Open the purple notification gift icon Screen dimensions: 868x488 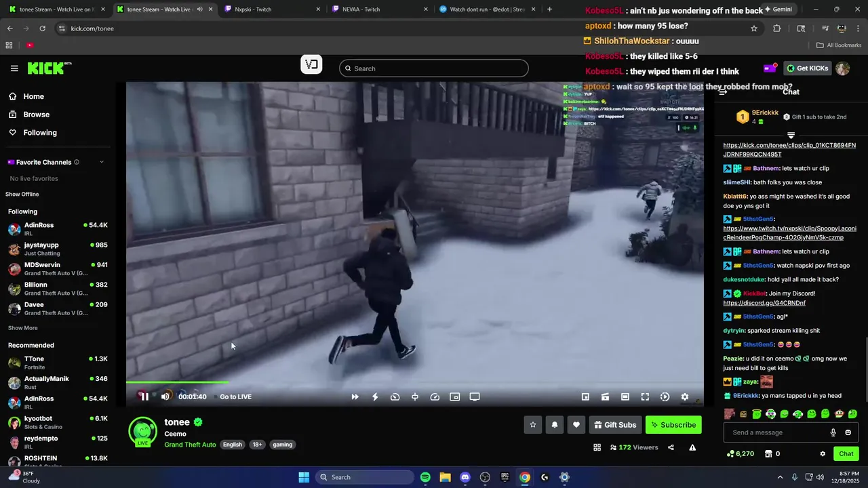coord(770,68)
